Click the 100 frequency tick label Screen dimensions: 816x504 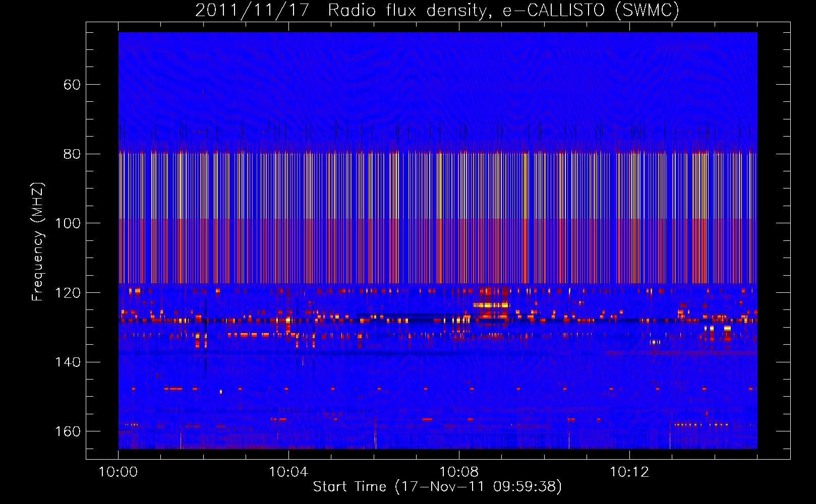click(68, 223)
